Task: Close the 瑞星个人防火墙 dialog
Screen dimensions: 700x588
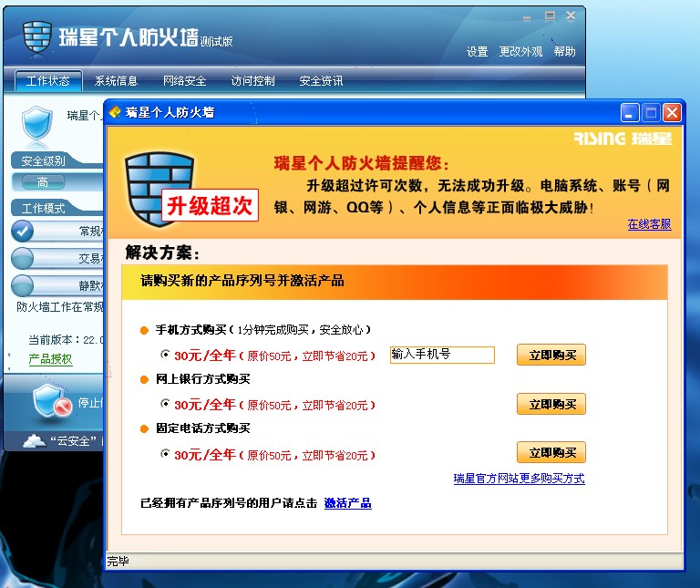Action: click(x=672, y=113)
